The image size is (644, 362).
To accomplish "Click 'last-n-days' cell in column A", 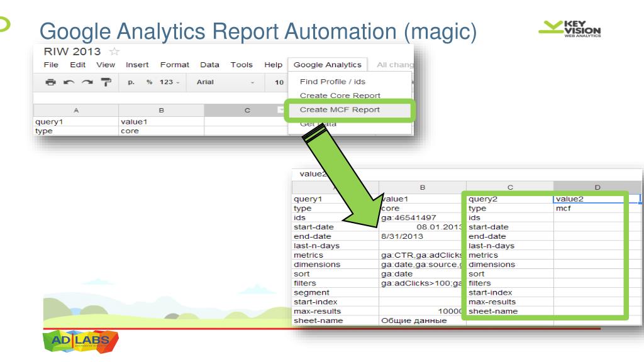I will [x=335, y=246].
